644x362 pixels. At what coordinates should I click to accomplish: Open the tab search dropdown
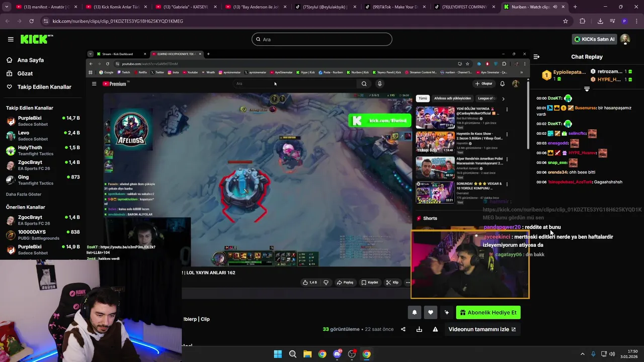[x=7, y=7]
